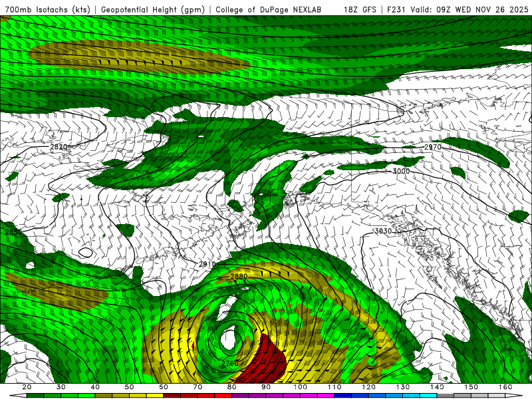
Task: Click the cyan legend swatch just before 140
Action: click(x=428, y=396)
